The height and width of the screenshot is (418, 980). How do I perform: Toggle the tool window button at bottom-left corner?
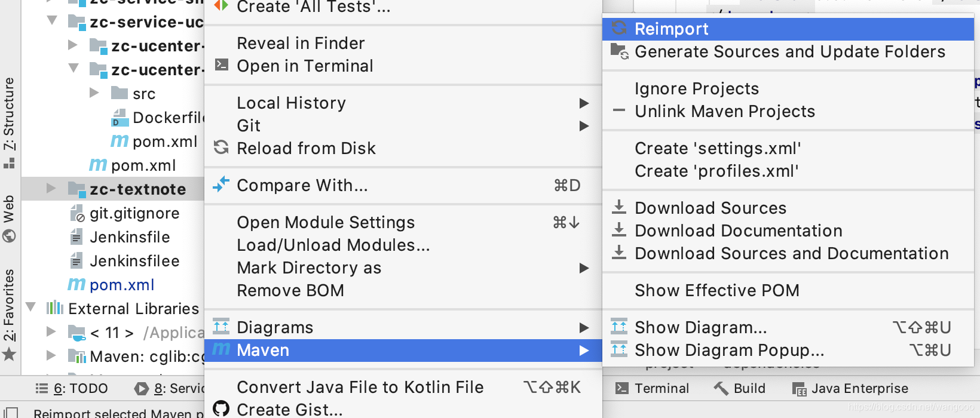click(x=10, y=412)
